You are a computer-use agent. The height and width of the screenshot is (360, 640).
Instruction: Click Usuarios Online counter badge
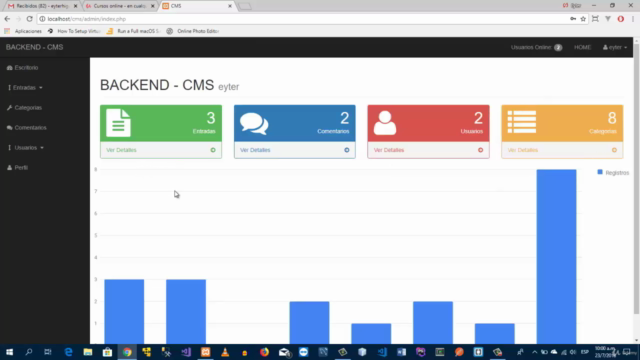click(558, 48)
